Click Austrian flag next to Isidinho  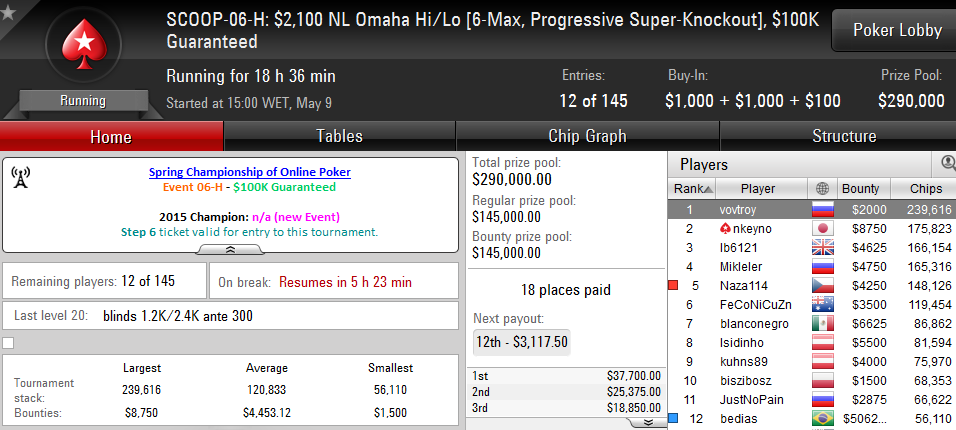coord(822,343)
